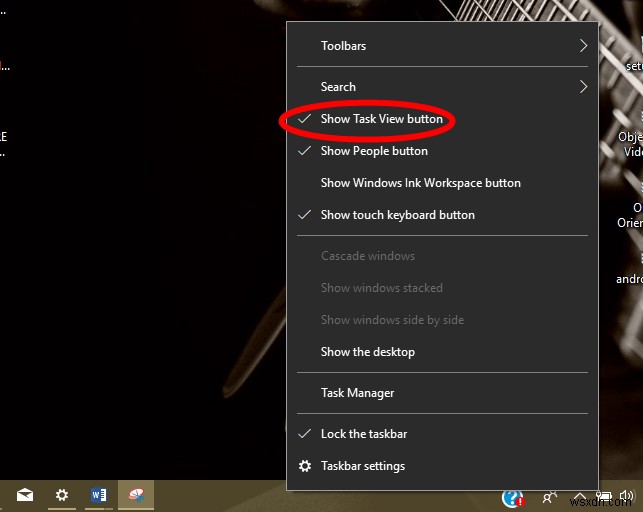Open the Mail app from the taskbar
This screenshot has width=643, height=512.
click(x=25, y=495)
